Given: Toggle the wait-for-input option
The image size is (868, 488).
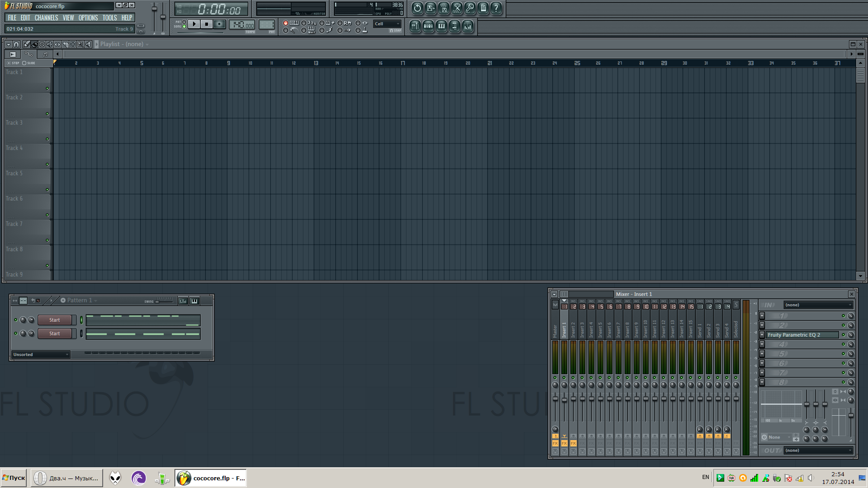Looking at the screenshot, I should click(x=304, y=30).
